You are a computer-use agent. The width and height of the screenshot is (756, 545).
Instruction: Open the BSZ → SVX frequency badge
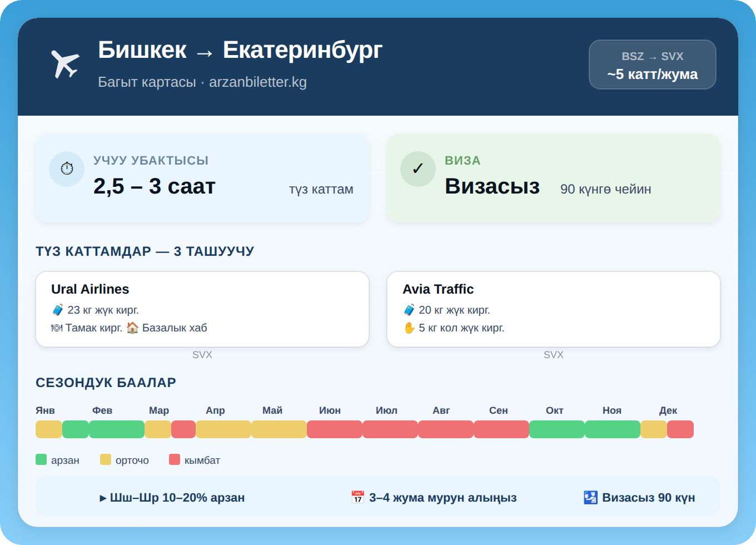point(652,65)
